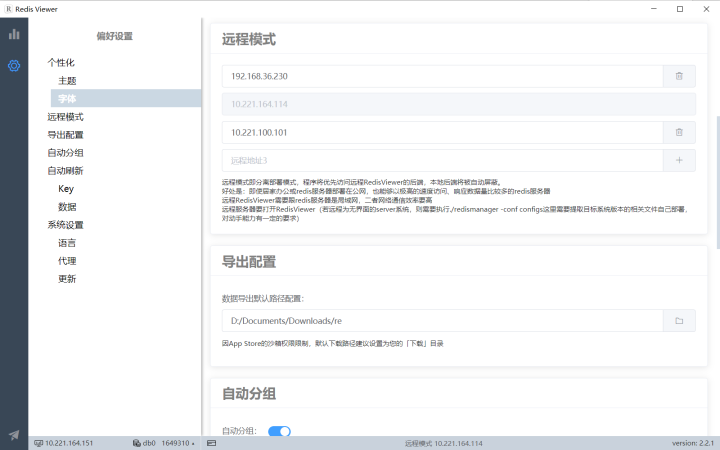Screen dimensions: 720x450
Task: Select Key under 自动刷新
Action: 66,189
